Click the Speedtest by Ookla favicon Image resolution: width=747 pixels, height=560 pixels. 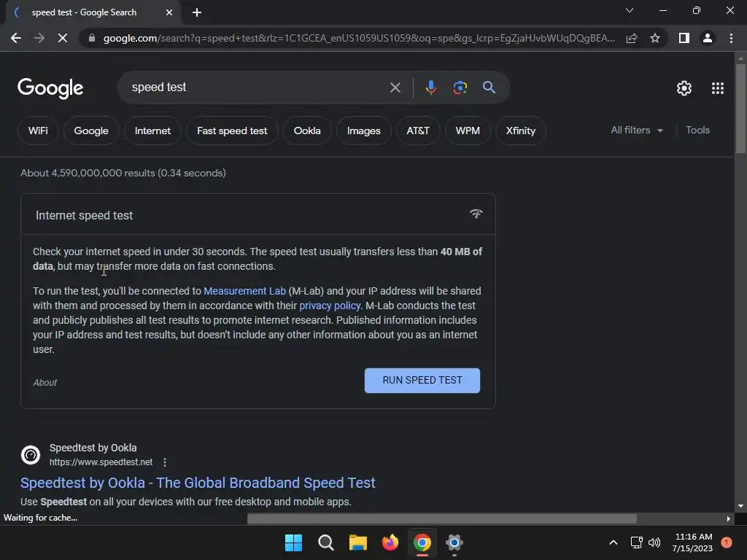point(31,455)
